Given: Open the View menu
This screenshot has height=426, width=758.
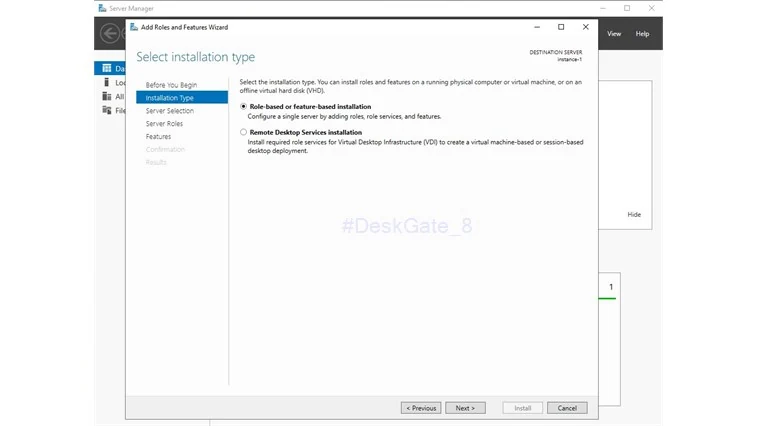Looking at the screenshot, I should pos(614,34).
